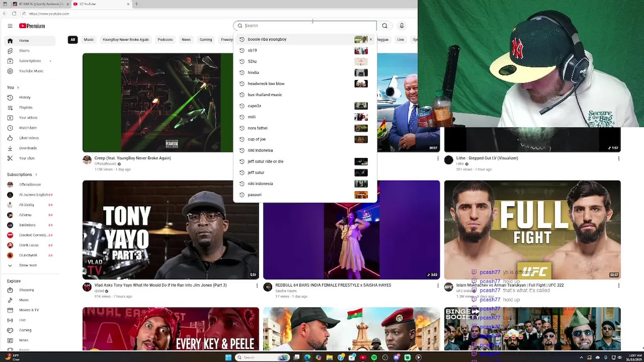Open Shorts in the sidebar

click(30, 51)
